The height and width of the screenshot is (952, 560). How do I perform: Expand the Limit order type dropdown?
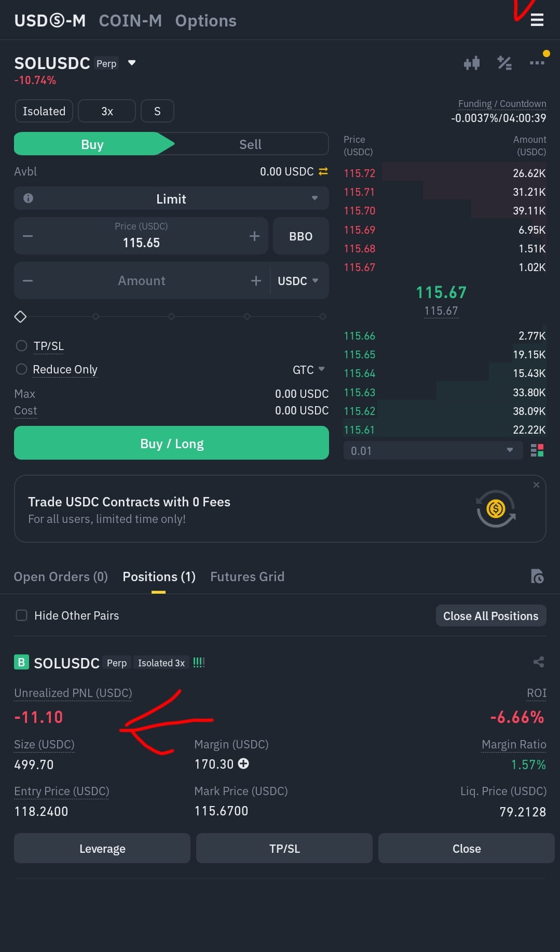171,198
